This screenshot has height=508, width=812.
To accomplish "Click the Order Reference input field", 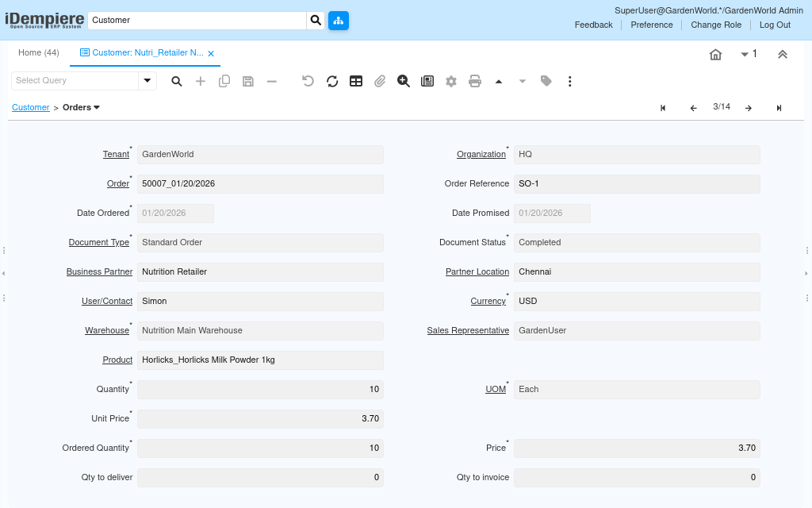I will [x=636, y=183].
